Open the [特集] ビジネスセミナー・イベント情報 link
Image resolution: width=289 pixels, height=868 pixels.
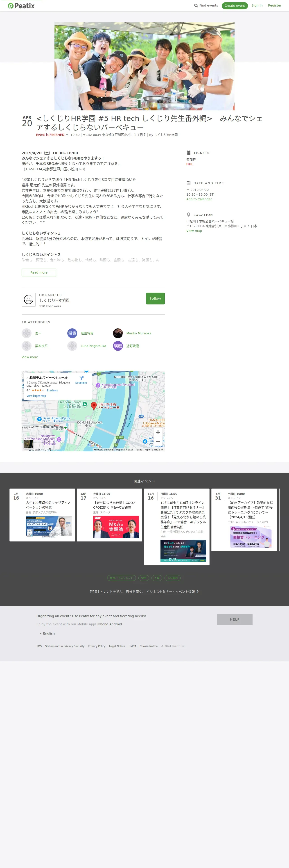(144, 592)
